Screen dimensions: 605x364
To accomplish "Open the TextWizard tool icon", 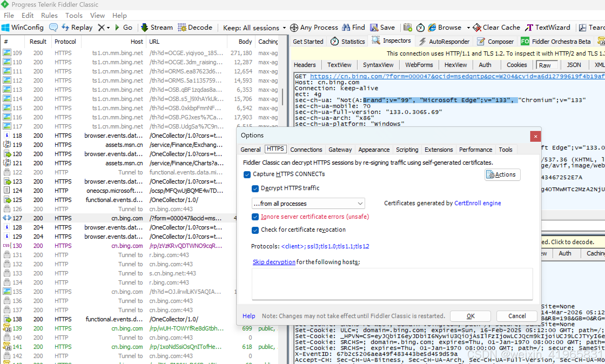I will (529, 28).
